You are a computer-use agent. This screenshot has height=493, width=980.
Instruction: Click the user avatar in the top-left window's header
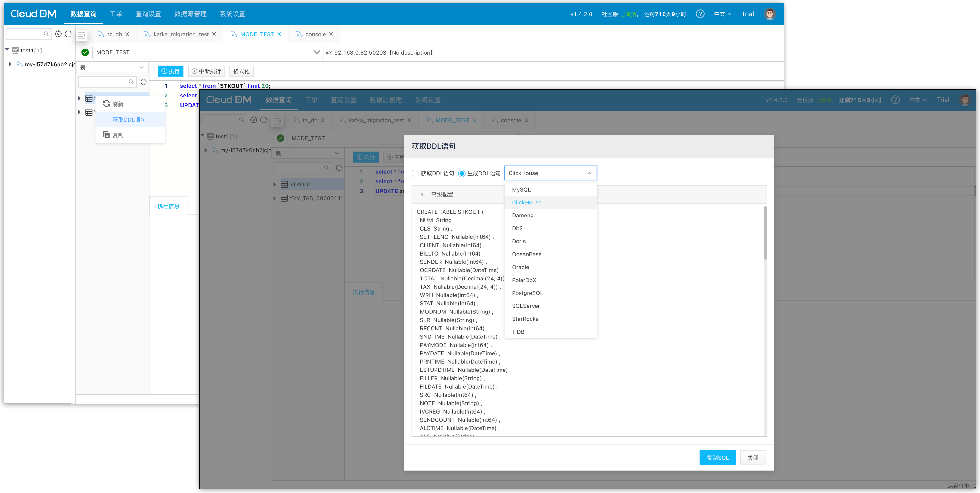(769, 14)
